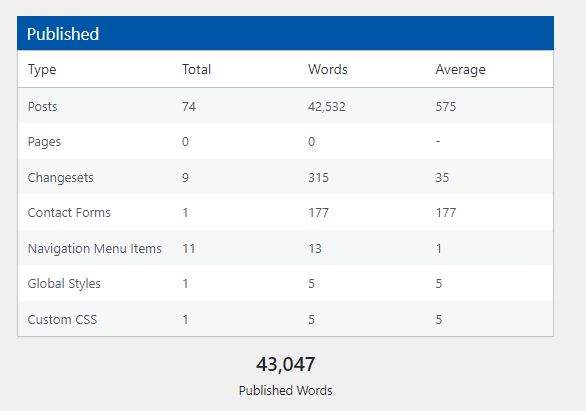This screenshot has width=586, height=411.
Task: Click the Published Words caption text
Action: [286, 390]
